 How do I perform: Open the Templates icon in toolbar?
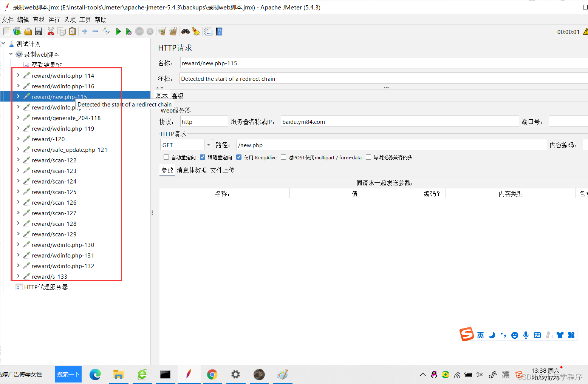point(17,31)
